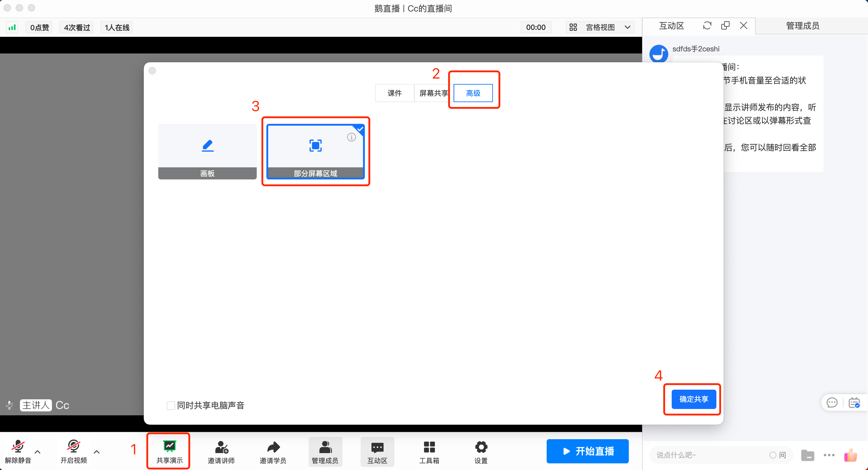
Task: Toggle 互动区 chat icon in bottom toolbar
Action: click(377, 452)
